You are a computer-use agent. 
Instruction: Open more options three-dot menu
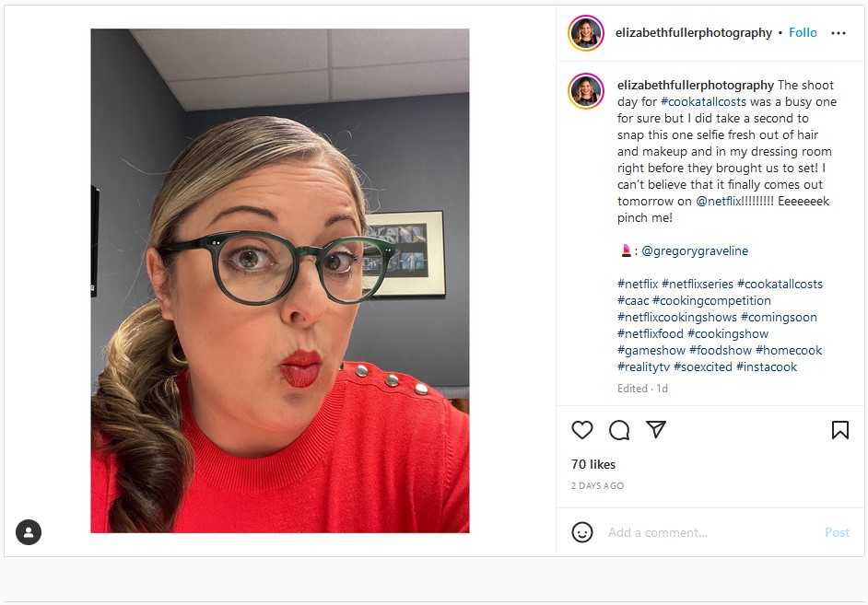pos(839,33)
